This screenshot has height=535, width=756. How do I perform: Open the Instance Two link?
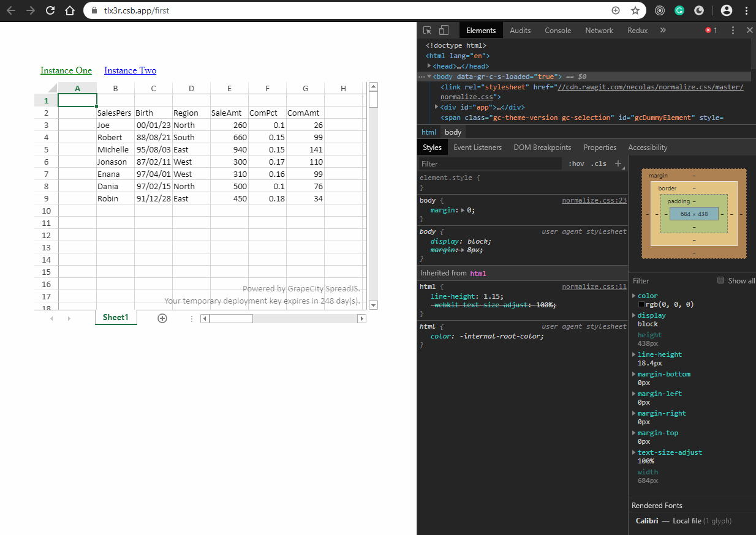(x=130, y=70)
